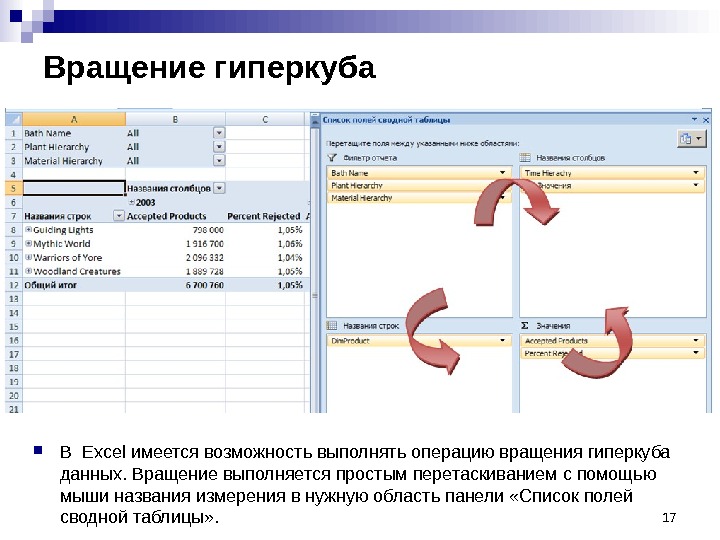
Task: Click the column labels area icon
Action: pyautogui.click(x=525, y=158)
